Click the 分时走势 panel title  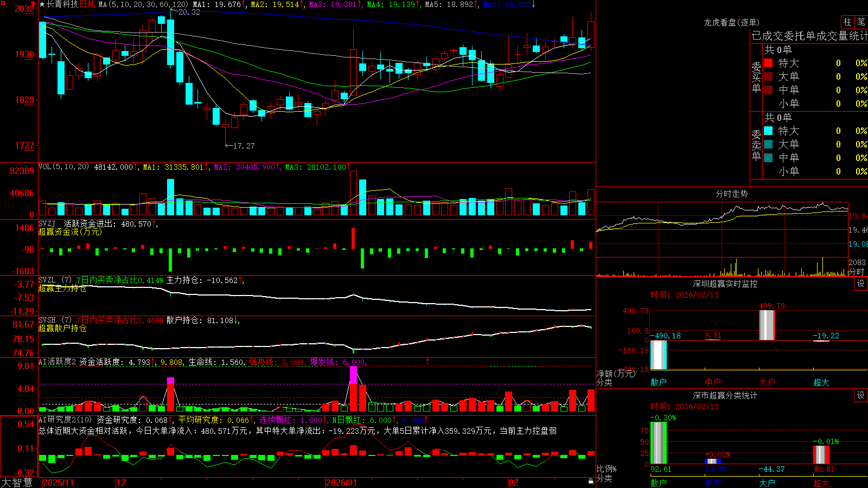tap(731, 194)
